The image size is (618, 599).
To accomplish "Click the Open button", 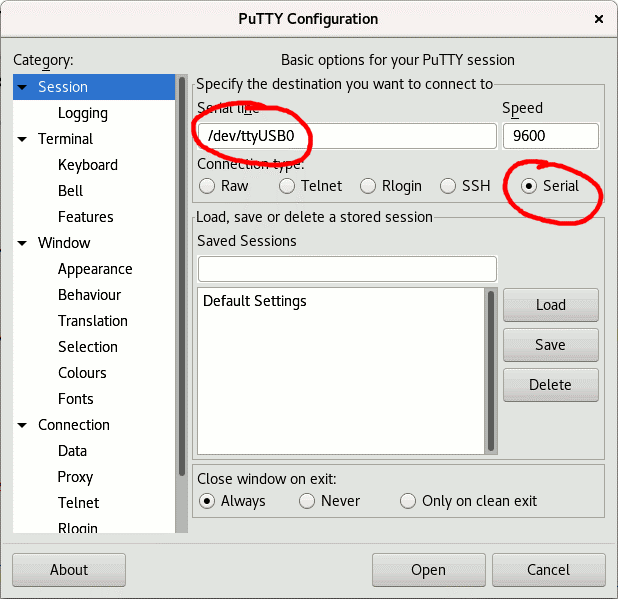I will 428,570.
